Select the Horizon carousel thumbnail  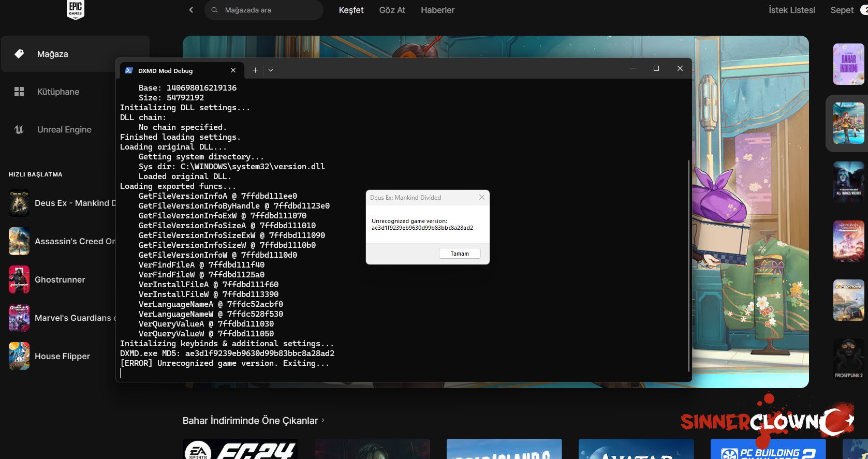point(849,241)
